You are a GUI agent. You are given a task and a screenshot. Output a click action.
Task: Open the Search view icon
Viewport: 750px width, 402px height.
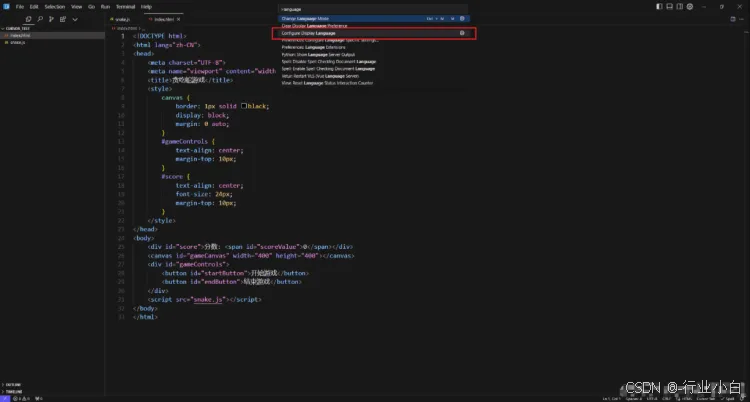(x=40, y=19)
